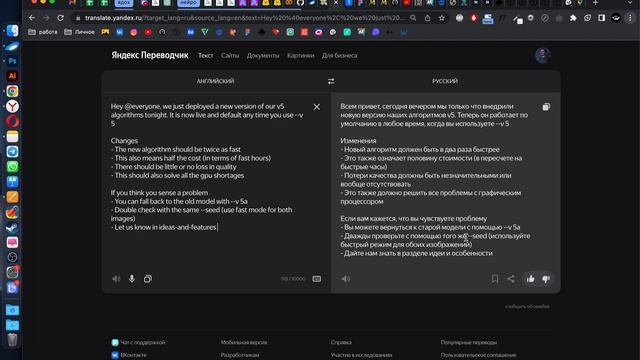
Task: Click the Russian translation output text
Action: coord(436,180)
